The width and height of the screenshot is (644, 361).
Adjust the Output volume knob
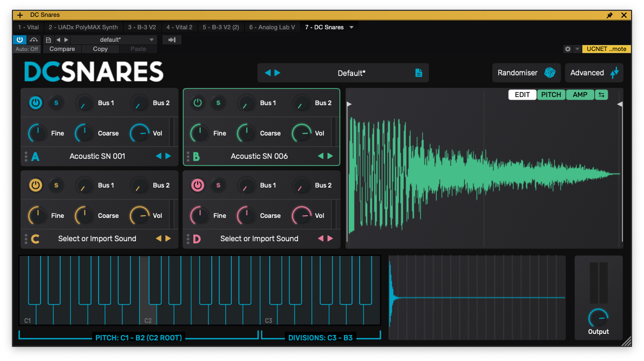pyautogui.click(x=598, y=318)
